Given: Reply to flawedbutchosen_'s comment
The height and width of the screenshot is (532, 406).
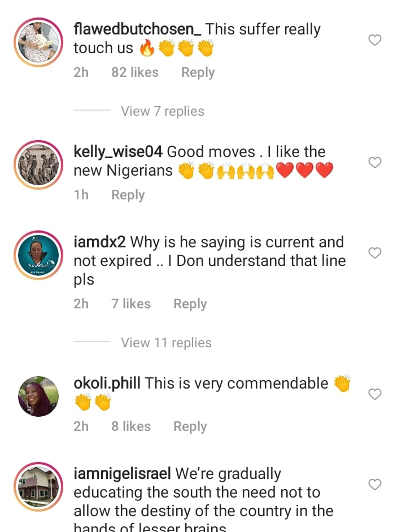Looking at the screenshot, I should point(198,72).
